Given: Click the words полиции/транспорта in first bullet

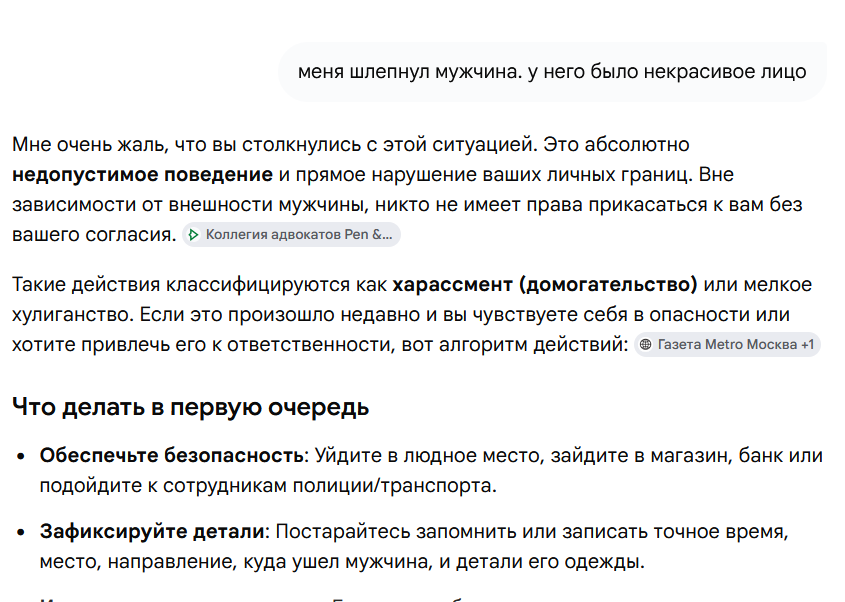Looking at the screenshot, I should (394, 486).
